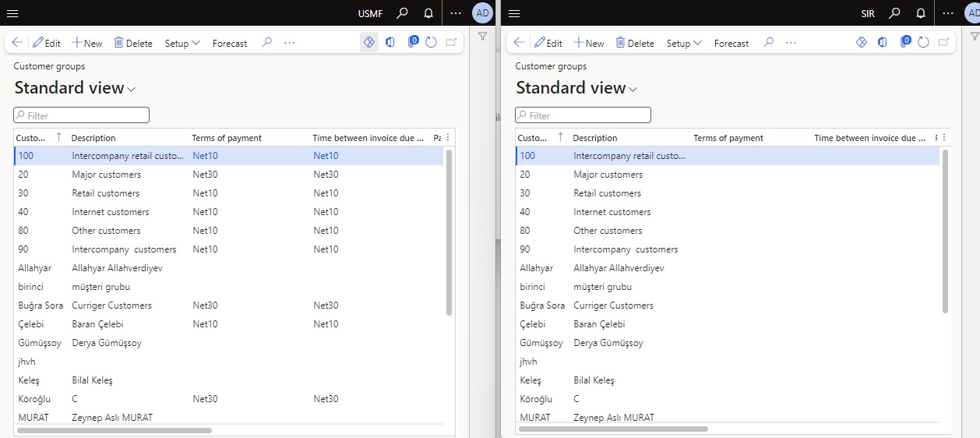Show filter pane funnel in SIR window
980x438 pixels.
coord(975,37)
